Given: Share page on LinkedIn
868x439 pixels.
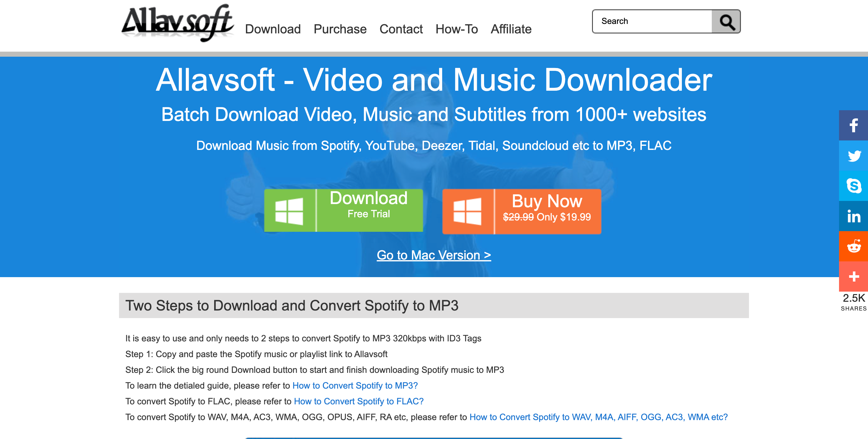Looking at the screenshot, I should [x=854, y=216].
